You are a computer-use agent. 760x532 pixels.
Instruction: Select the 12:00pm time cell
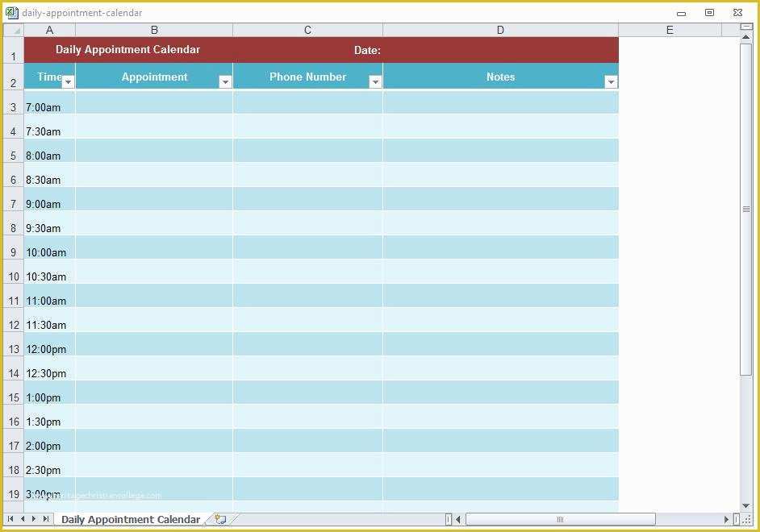[x=49, y=344]
